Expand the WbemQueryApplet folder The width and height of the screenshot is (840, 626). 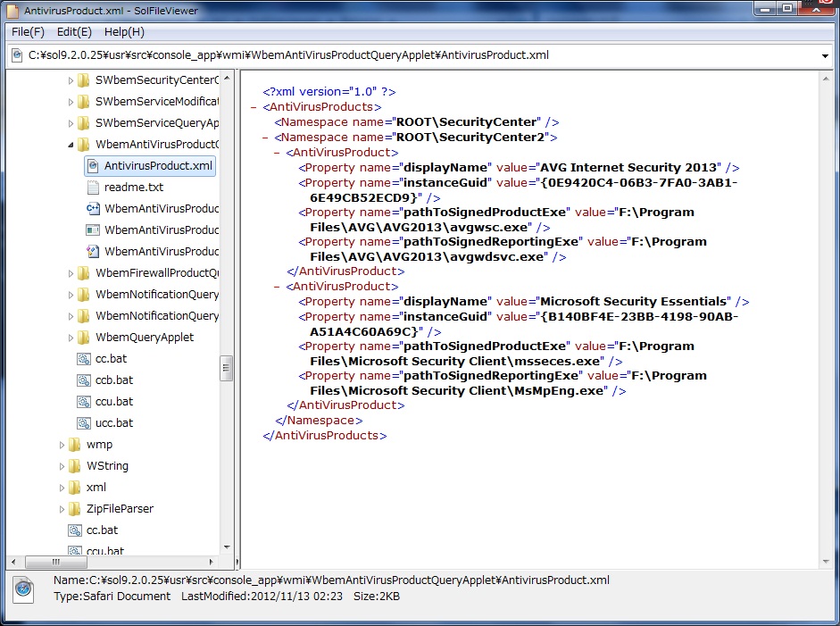click(x=71, y=338)
